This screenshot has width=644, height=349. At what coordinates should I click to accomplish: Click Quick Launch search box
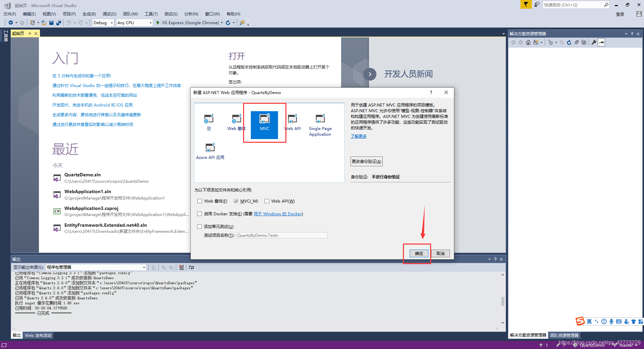(576, 5)
